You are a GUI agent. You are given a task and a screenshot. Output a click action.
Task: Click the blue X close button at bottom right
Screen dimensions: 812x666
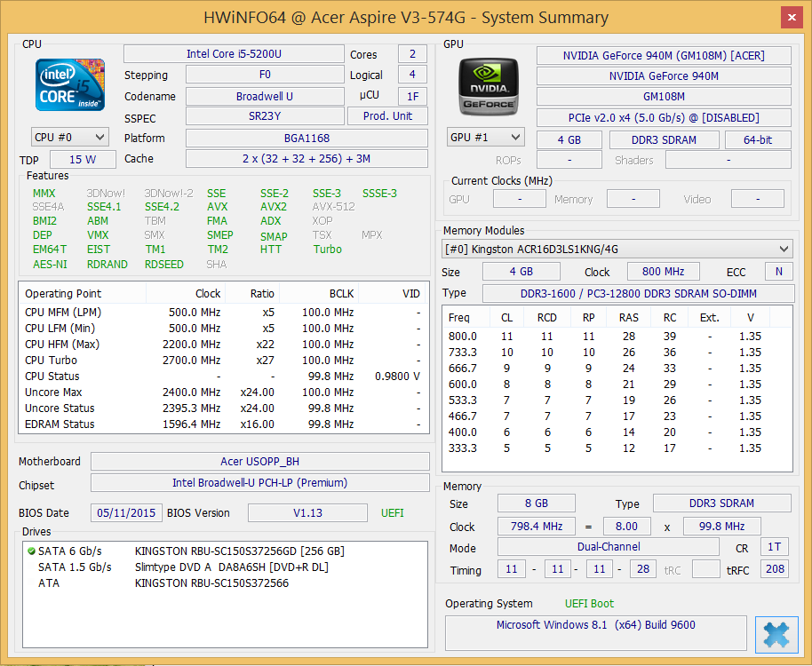pos(776,634)
